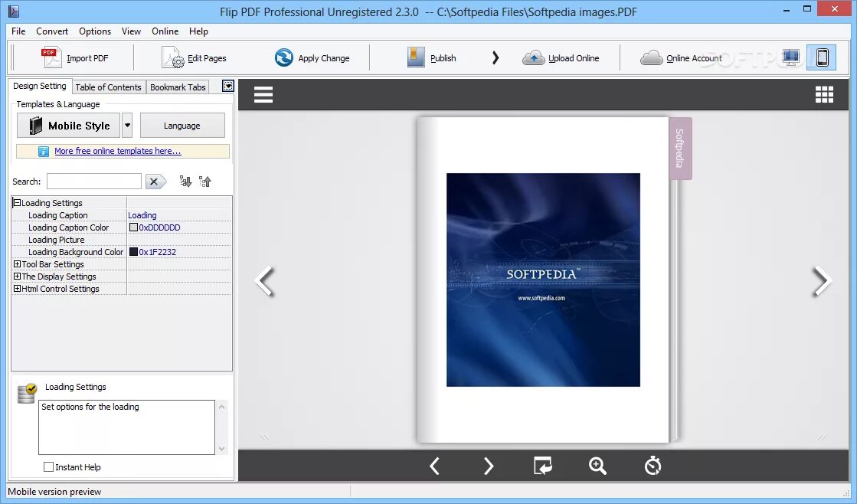This screenshot has width=857, height=504.
Task: Open the Mobile Style template dropdown arrow
Action: pos(127,125)
